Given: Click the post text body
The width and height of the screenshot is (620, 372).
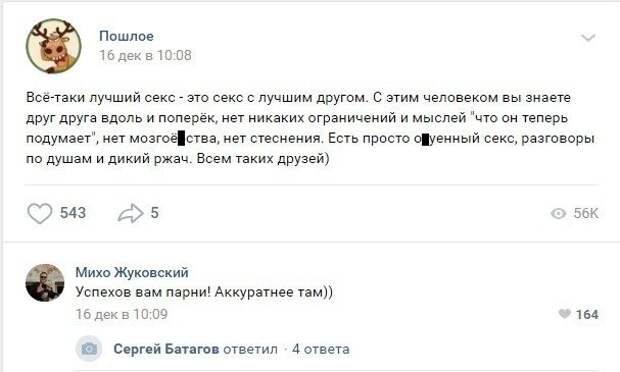Looking at the screenshot, I should (x=310, y=128).
